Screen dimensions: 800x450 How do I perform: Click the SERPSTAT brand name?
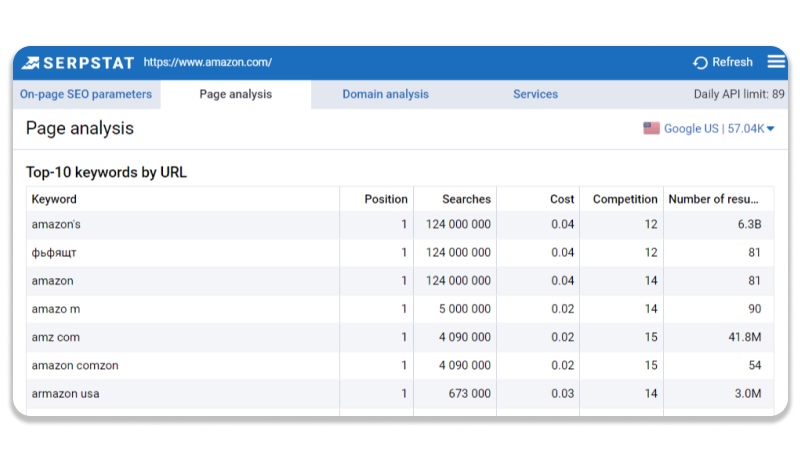pyautogui.click(x=89, y=63)
